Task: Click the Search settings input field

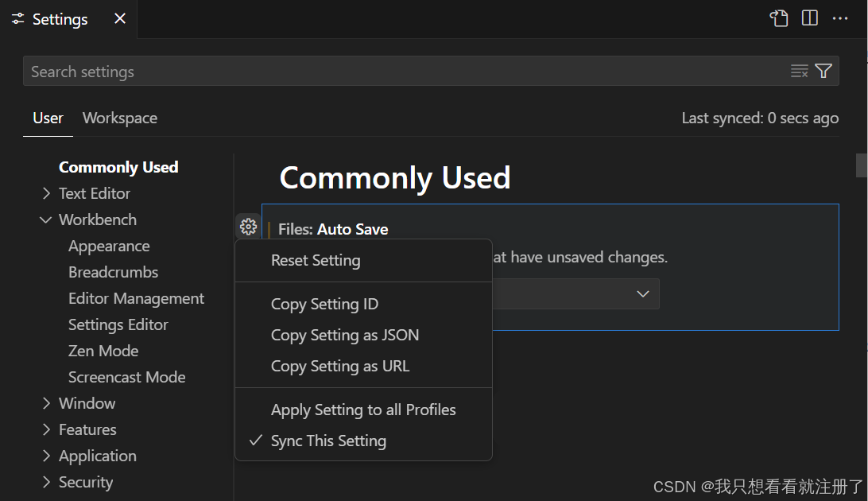Action: click(x=397, y=72)
